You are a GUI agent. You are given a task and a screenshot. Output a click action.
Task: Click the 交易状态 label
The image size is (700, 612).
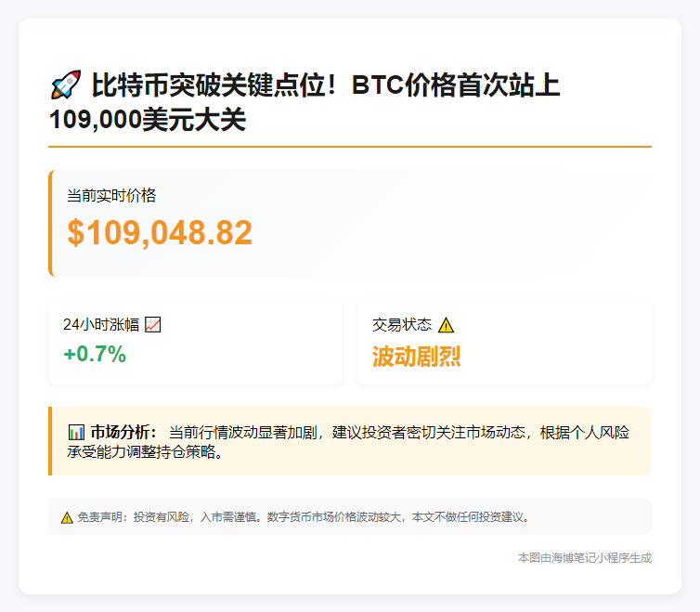(402, 325)
